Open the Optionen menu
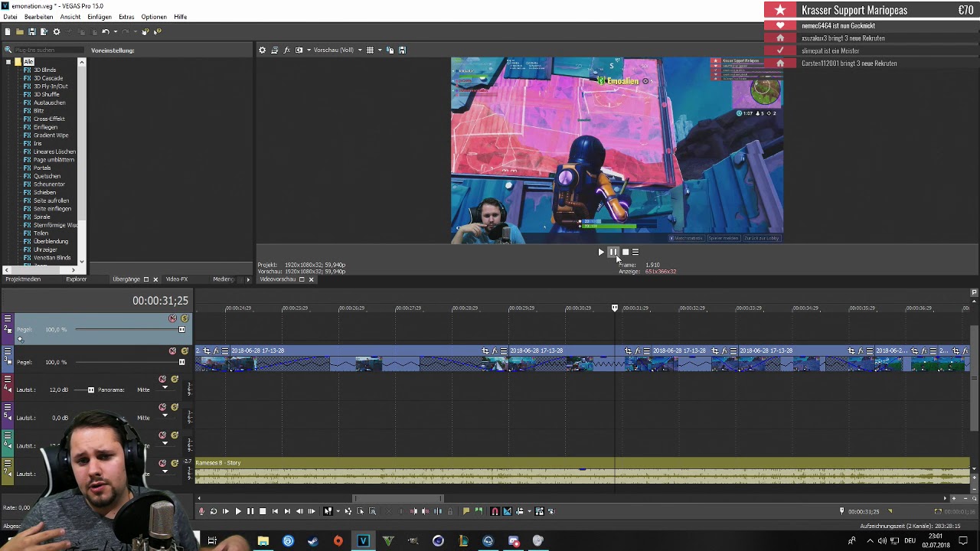The image size is (980, 551). click(x=154, y=17)
